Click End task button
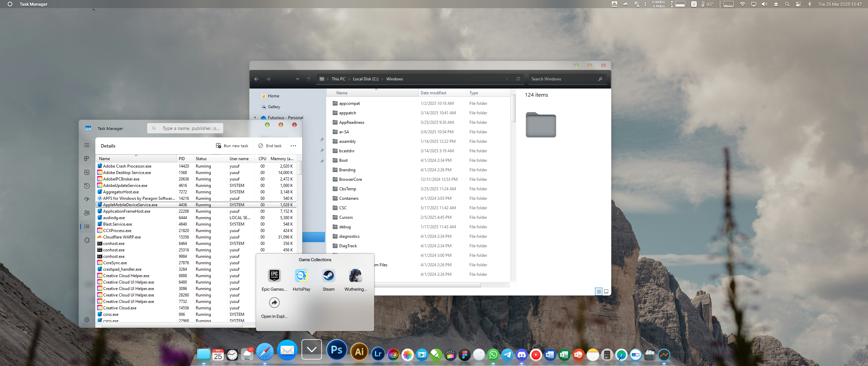 pyautogui.click(x=270, y=146)
